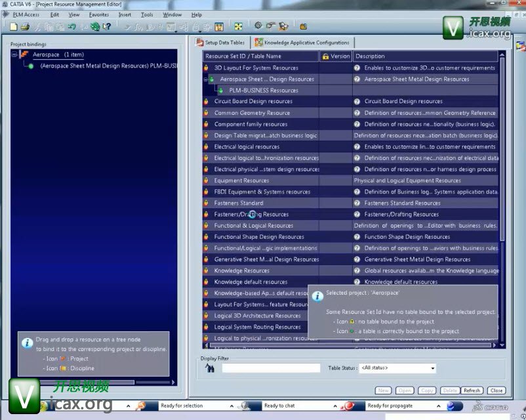Open the Tools menu
Viewport: 526px width, 420px height.
[x=147, y=14]
